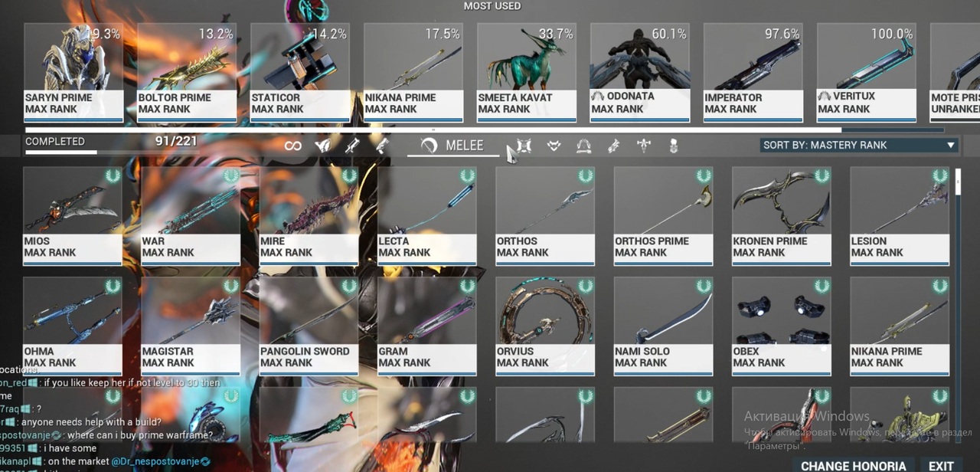
Task: Select the VERITUX most used card
Action: (x=867, y=72)
